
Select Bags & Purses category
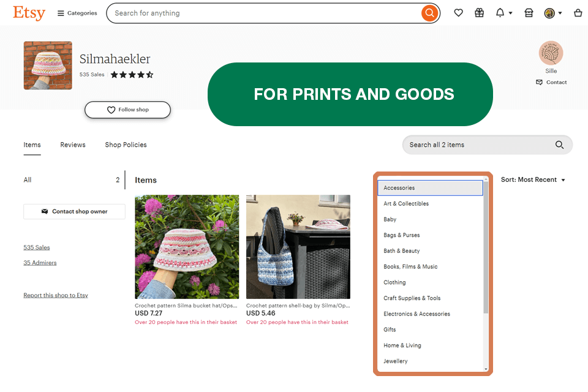click(x=430, y=235)
